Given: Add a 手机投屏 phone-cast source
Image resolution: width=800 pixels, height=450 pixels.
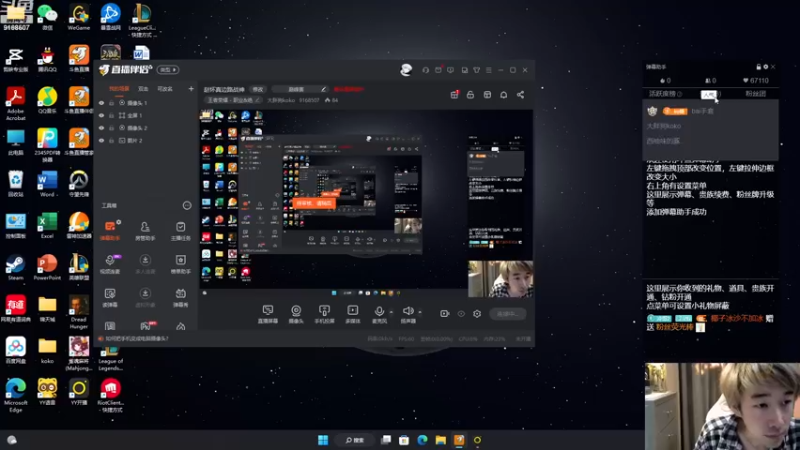Looking at the screenshot, I should point(324,314).
